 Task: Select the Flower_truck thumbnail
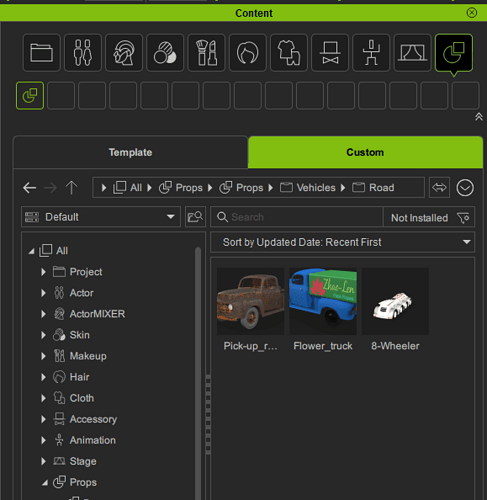click(x=323, y=301)
